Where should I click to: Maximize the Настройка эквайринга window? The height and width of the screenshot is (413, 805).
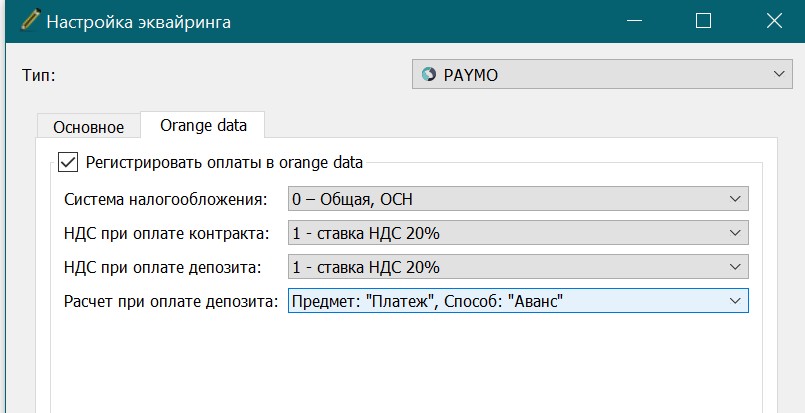tap(703, 21)
